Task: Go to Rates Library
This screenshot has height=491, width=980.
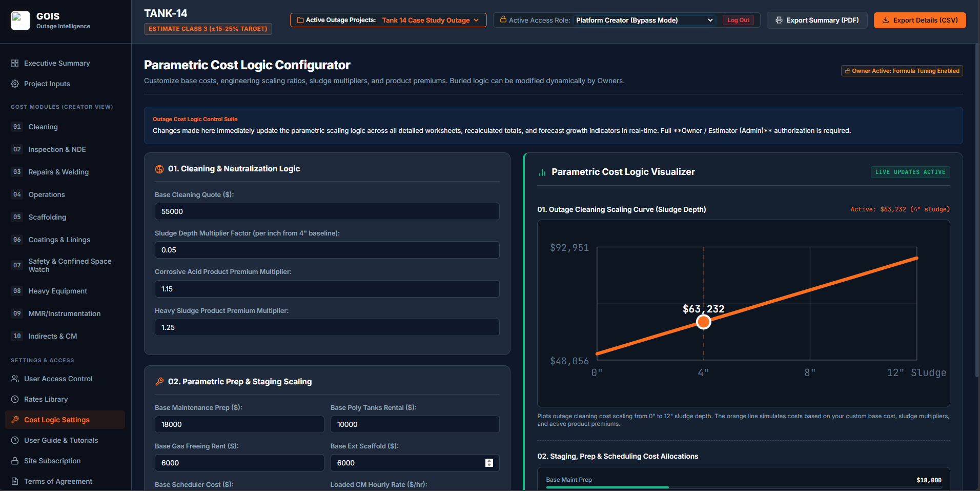Action: coord(65,399)
